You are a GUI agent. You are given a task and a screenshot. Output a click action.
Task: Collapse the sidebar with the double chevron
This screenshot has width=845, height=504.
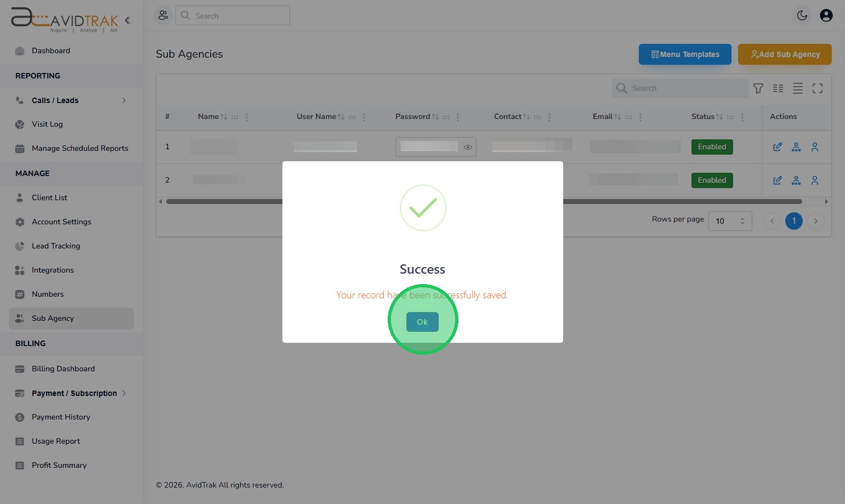[x=127, y=20]
